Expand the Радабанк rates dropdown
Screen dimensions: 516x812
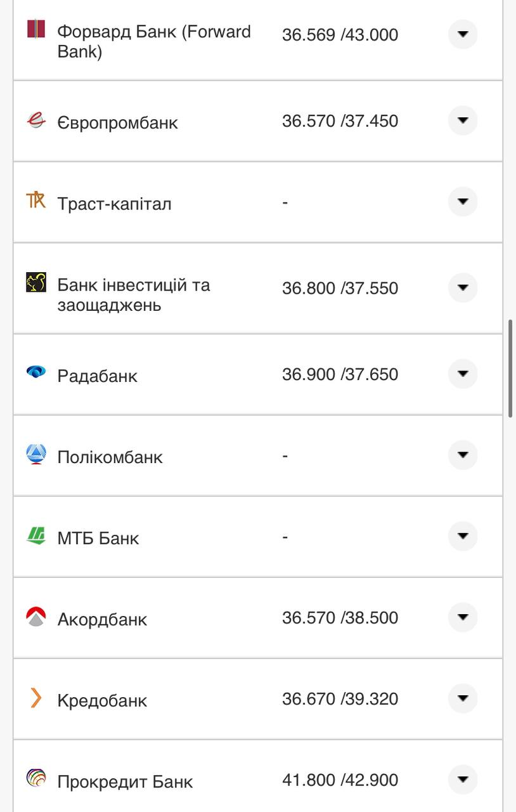point(463,374)
